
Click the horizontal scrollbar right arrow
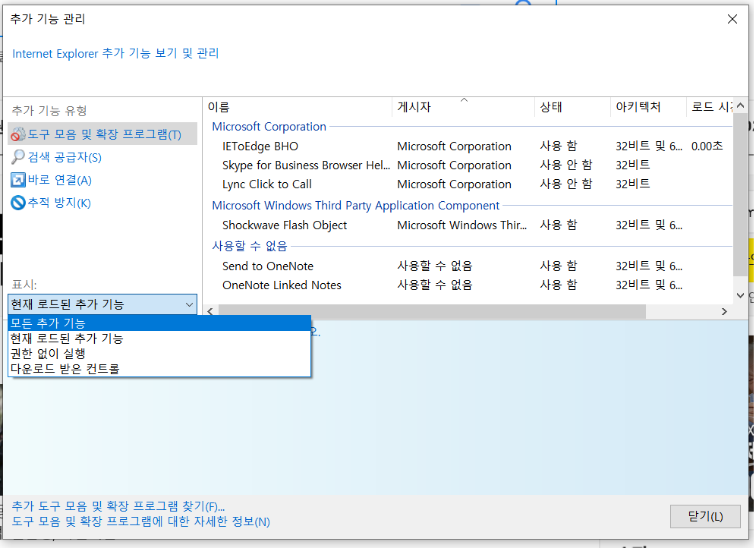tap(724, 311)
